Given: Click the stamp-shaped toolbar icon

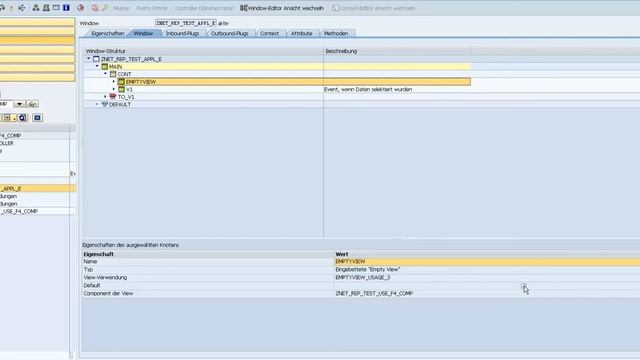Looking at the screenshot, I should (46, 8).
